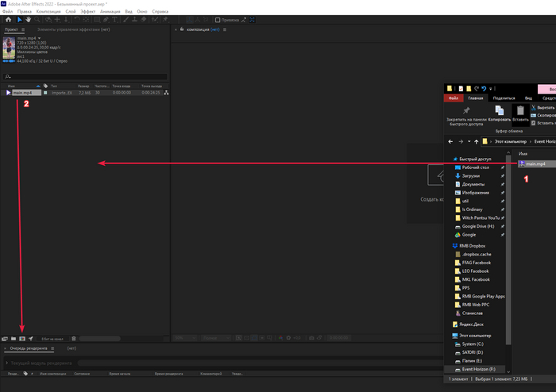This screenshot has height=392, width=556.
Task: Switch to Effect Controls (Элементы управления эффектами) tab
Action: click(73, 29)
